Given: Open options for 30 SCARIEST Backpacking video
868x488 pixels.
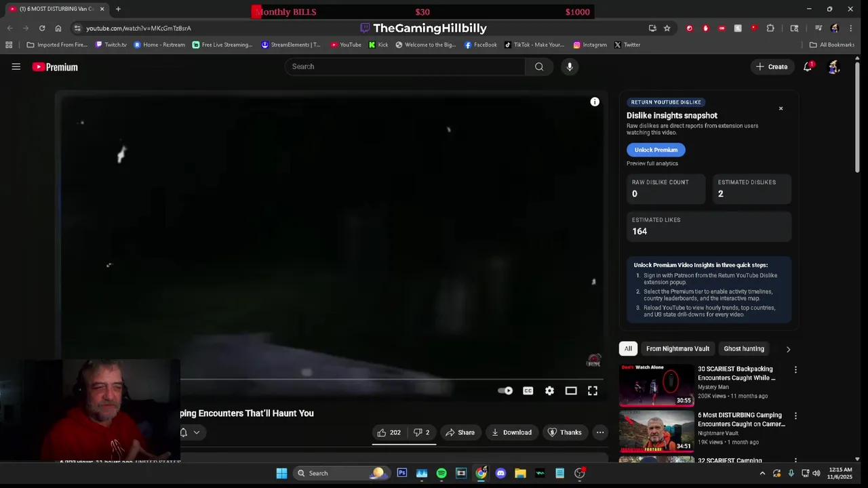Looking at the screenshot, I should pyautogui.click(x=795, y=370).
